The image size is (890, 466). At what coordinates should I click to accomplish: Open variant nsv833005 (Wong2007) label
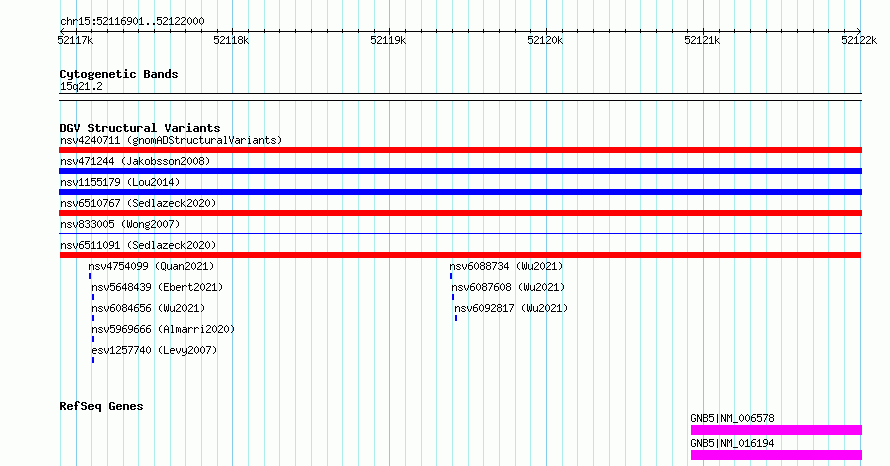point(120,224)
